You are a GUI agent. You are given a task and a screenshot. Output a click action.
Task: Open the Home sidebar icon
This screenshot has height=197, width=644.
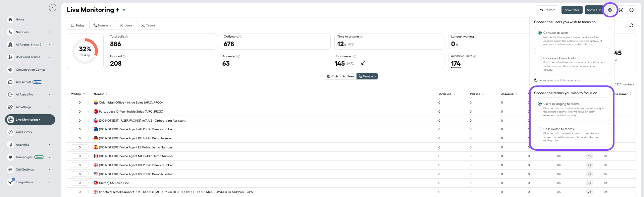[x=10, y=19]
